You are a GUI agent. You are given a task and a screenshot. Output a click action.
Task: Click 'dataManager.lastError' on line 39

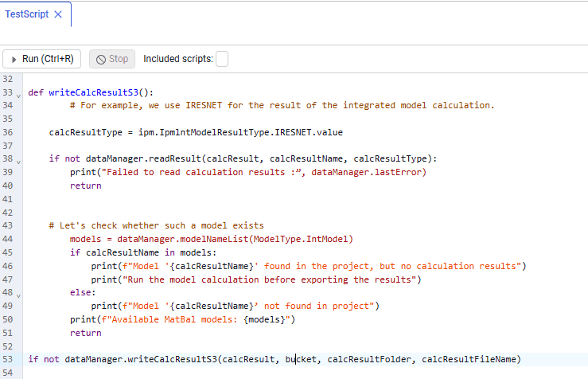(x=366, y=172)
